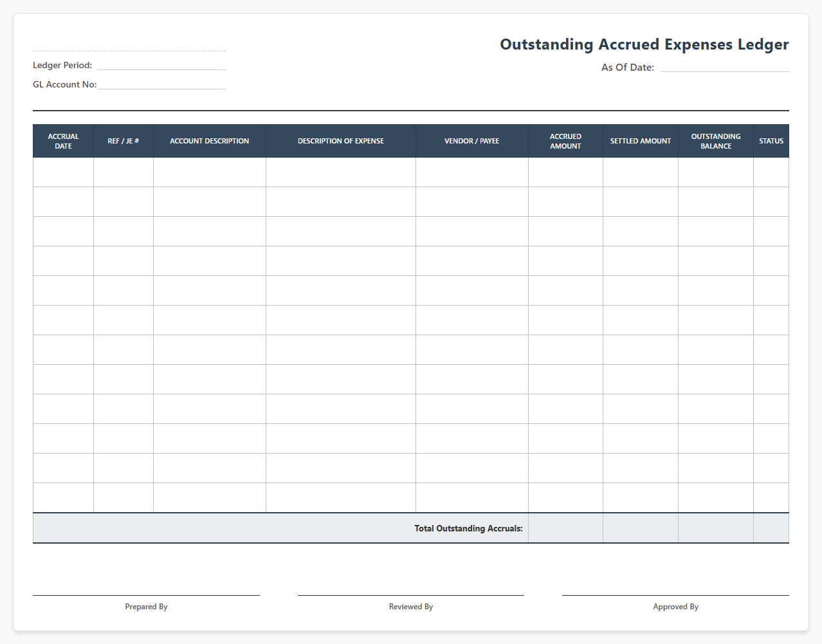This screenshot has width=822, height=644.
Task: Click the ACCRUED AMOUNT column header
Action: click(x=565, y=141)
